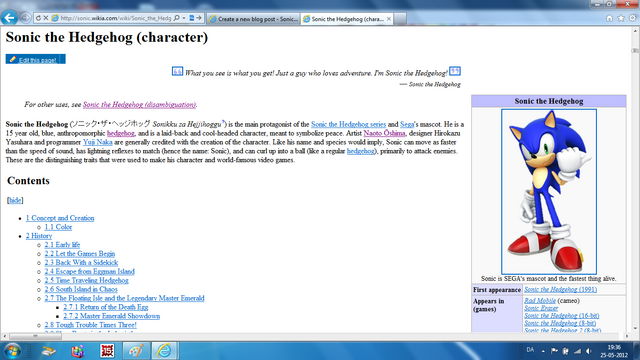This screenshot has width=640, height=360.
Task: Jump to '2 History' section
Action: click(39, 236)
